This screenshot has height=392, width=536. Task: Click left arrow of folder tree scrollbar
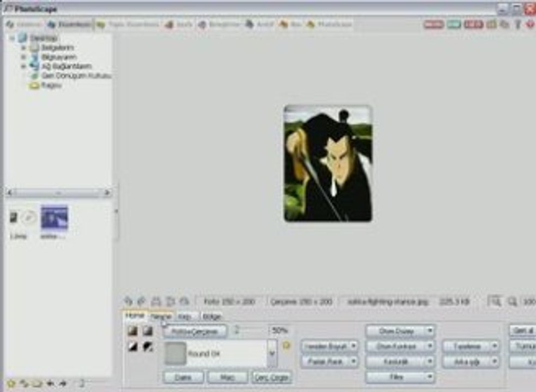10,193
